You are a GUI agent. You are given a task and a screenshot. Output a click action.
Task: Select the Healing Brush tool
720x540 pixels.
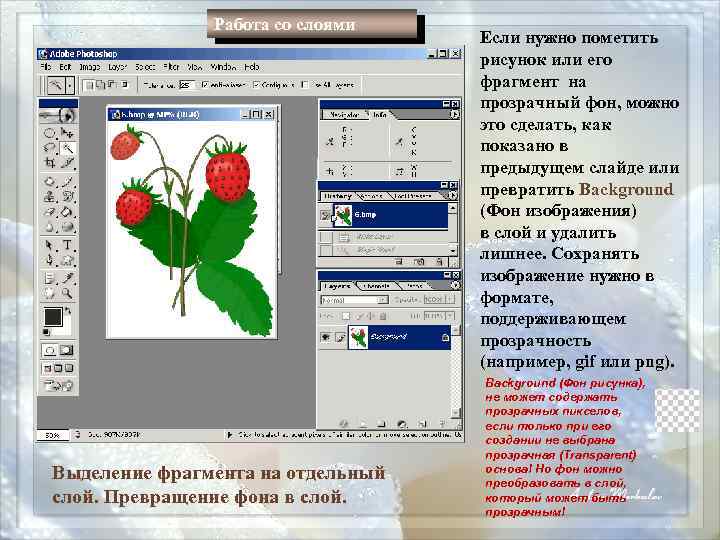(49, 182)
